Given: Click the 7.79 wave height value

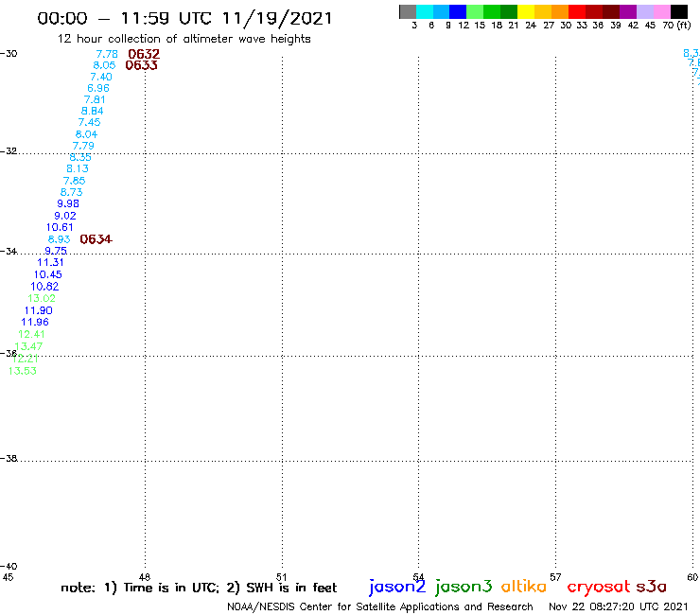Looking at the screenshot, I should pyautogui.click(x=83, y=146).
